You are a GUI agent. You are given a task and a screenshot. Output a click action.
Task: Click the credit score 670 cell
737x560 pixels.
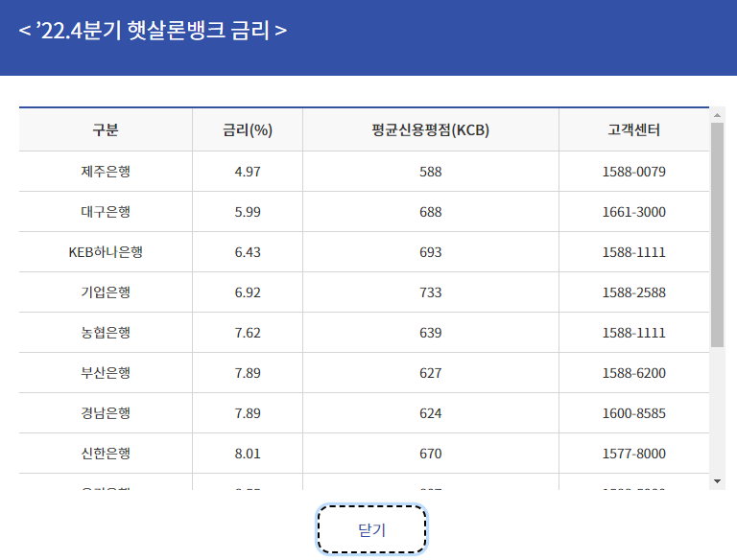[x=431, y=454]
